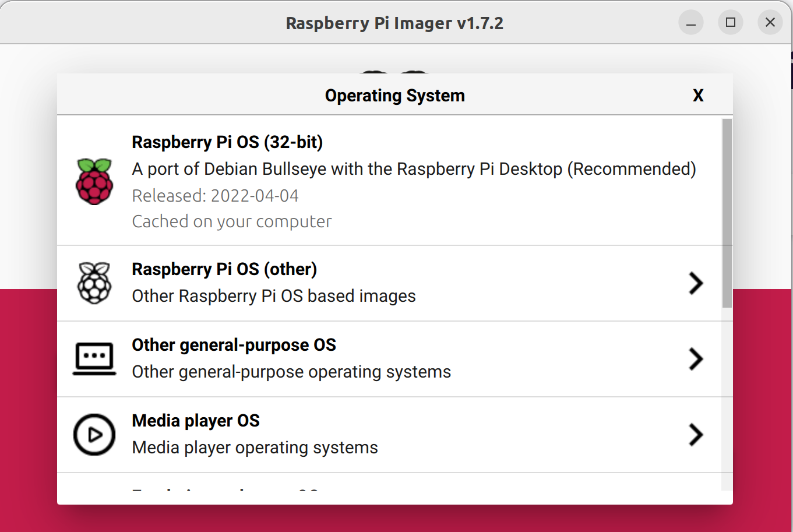The image size is (793, 532).
Task: Close the Raspberry Pi Imager window
Action: [x=770, y=23]
